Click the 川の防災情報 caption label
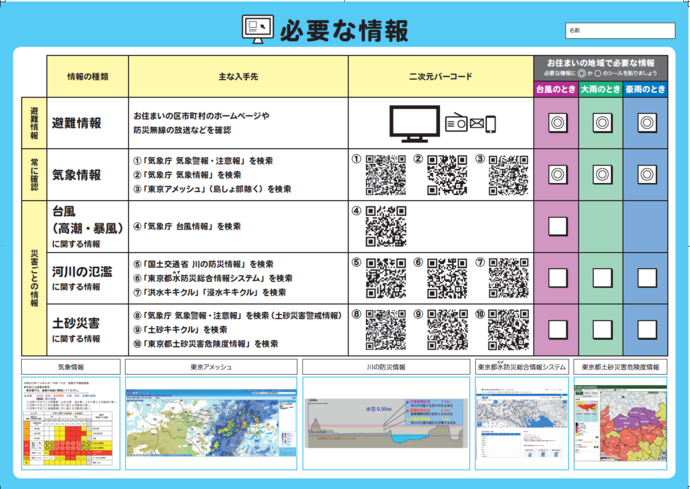 [x=386, y=367]
